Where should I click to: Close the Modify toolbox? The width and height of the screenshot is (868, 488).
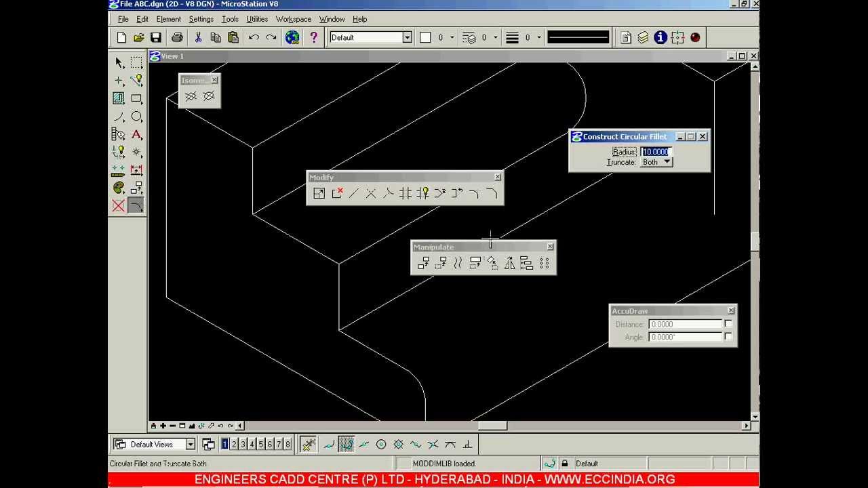pyautogui.click(x=498, y=177)
